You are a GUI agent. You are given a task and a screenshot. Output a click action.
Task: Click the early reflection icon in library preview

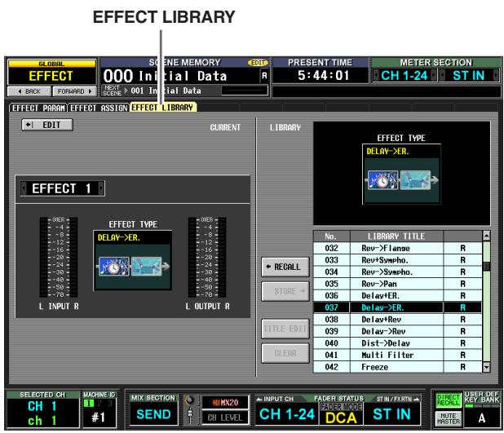(x=415, y=180)
